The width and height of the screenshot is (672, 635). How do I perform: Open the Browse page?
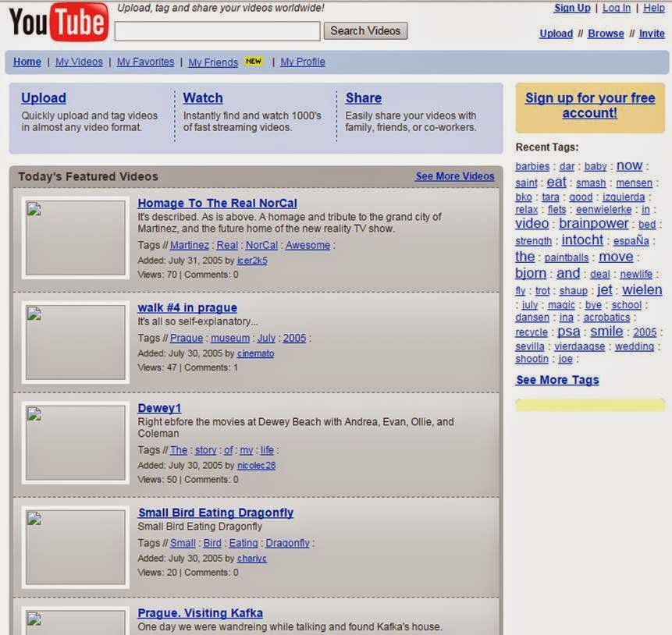point(606,34)
